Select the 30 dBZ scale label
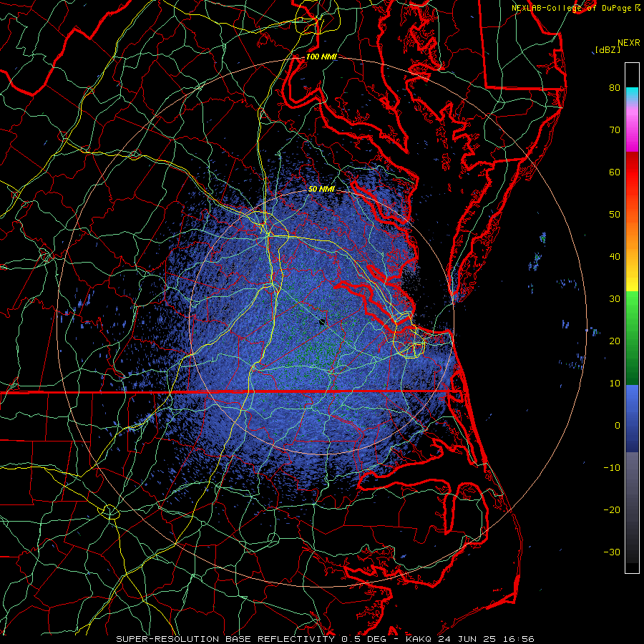 [615, 299]
